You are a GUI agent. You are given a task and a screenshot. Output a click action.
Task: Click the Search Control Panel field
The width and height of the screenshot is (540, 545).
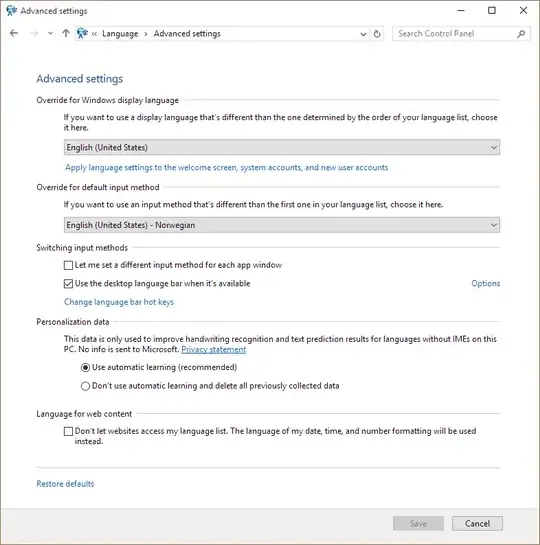click(x=455, y=34)
